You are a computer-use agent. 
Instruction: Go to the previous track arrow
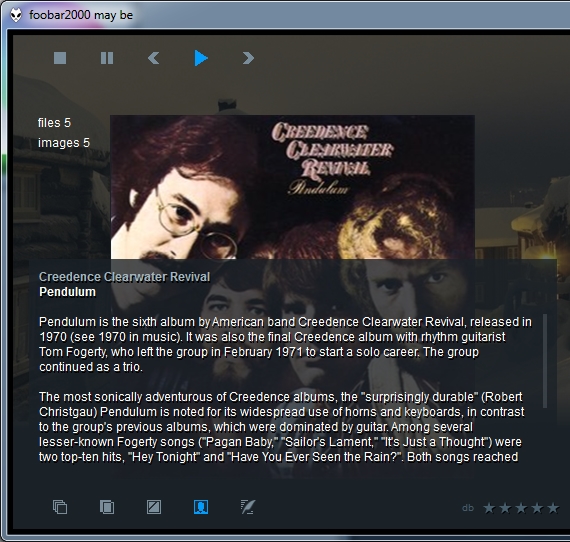tap(153, 58)
